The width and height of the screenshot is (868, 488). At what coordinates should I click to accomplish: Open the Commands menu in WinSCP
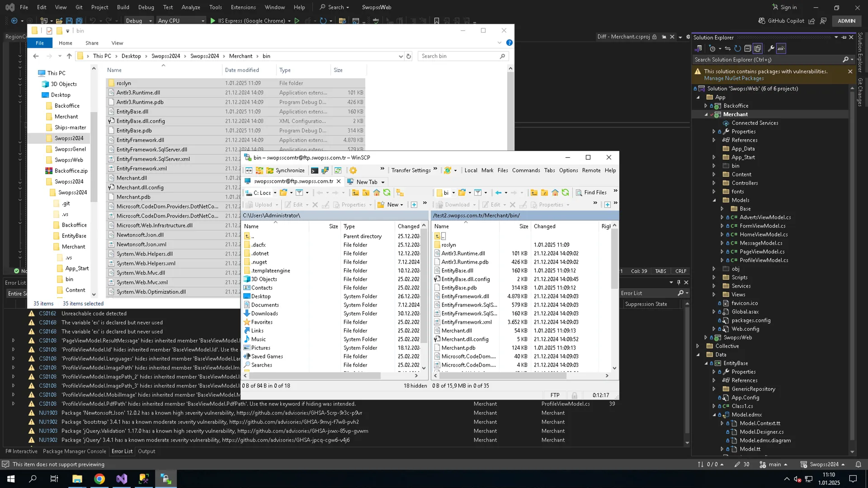(x=526, y=170)
